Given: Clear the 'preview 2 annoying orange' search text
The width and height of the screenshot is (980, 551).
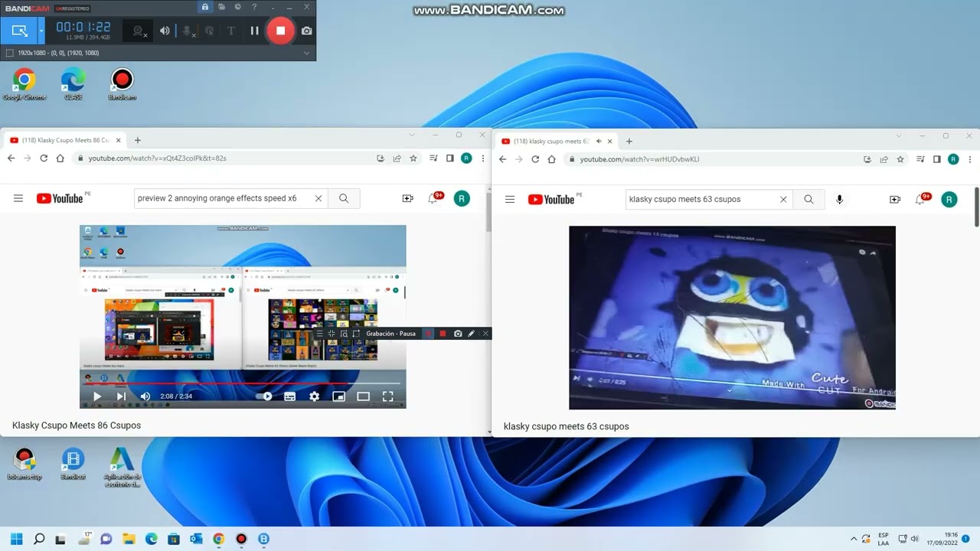Looking at the screenshot, I should tap(318, 198).
